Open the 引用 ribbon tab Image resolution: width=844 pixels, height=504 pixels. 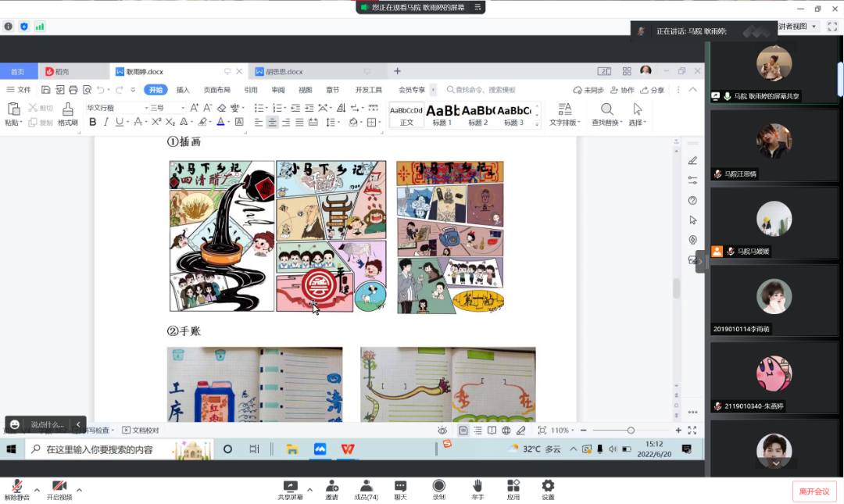[251, 90]
